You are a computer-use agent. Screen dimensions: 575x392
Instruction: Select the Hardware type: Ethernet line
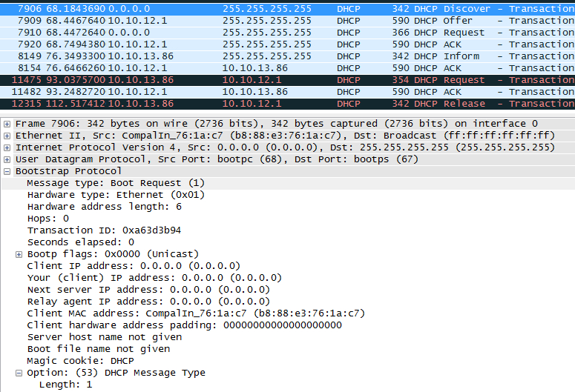pyautogui.click(x=116, y=195)
